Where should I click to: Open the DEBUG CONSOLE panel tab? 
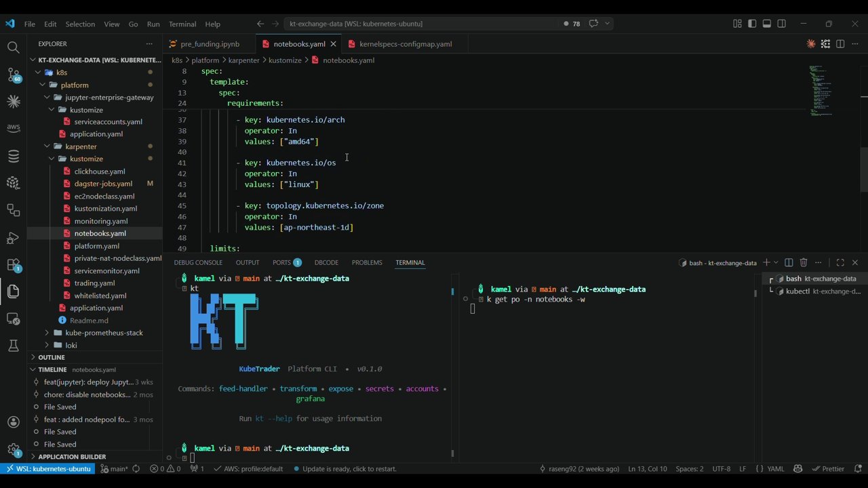click(198, 262)
